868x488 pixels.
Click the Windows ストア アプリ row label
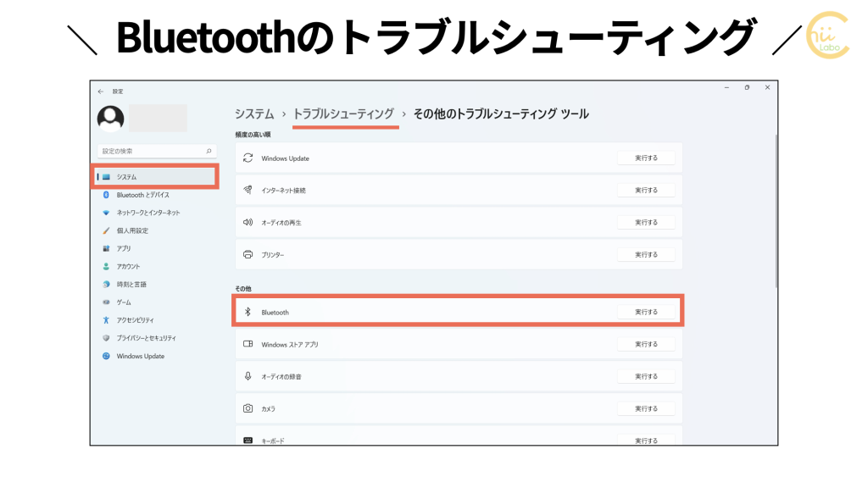290,345
